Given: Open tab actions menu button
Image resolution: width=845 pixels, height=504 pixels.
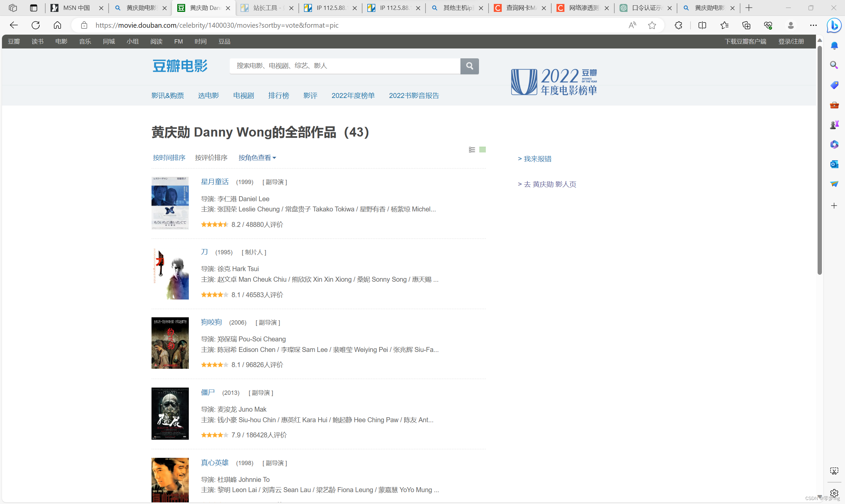Looking at the screenshot, I should click(x=33, y=8).
